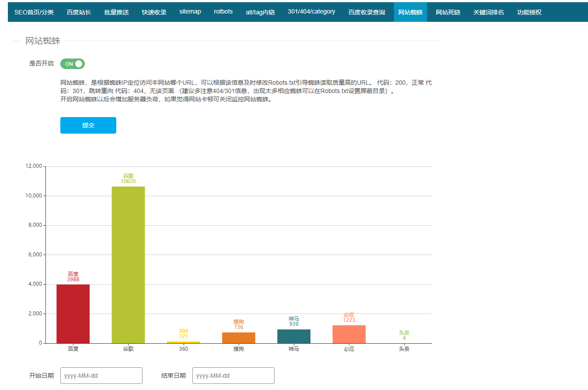Open the 301/404/category tab
The height and width of the screenshot is (390, 588).
[x=311, y=12]
